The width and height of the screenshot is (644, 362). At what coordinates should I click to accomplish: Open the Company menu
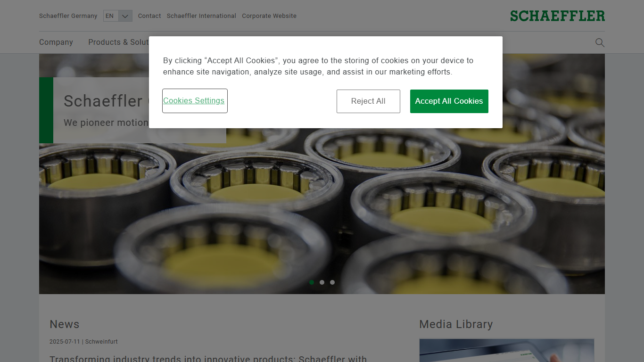[56, 42]
